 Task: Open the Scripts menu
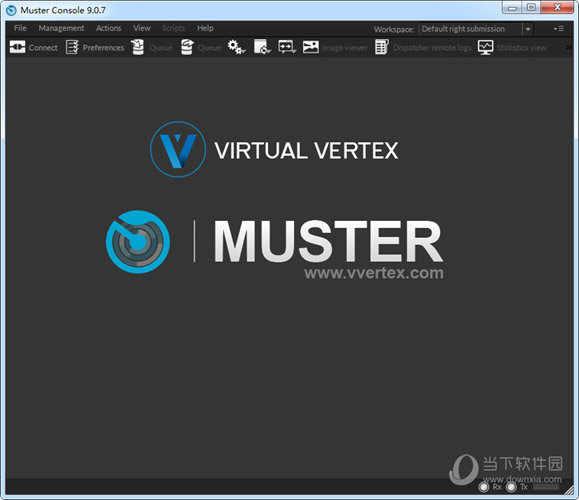(173, 28)
